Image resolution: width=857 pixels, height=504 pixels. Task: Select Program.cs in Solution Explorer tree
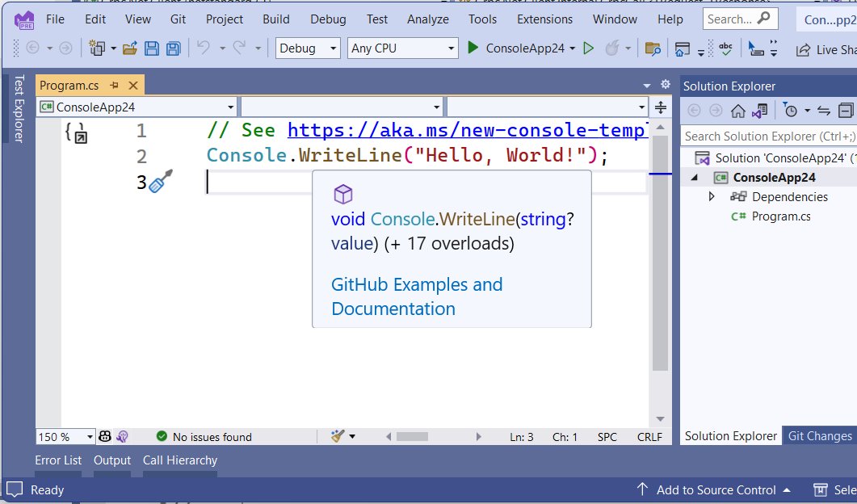pos(781,216)
